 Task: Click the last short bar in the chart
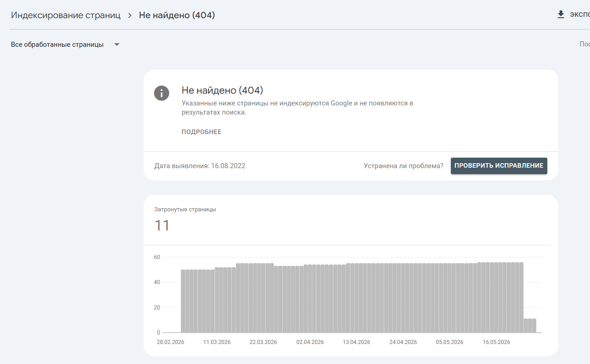(x=534, y=326)
